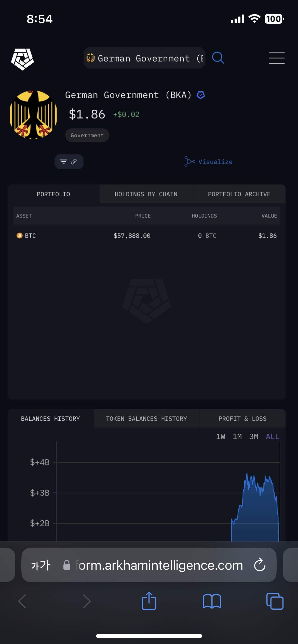Tap the Safari share icon
This screenshot has width=298, height=644.
pyautogui.click(x=149, y=601)
